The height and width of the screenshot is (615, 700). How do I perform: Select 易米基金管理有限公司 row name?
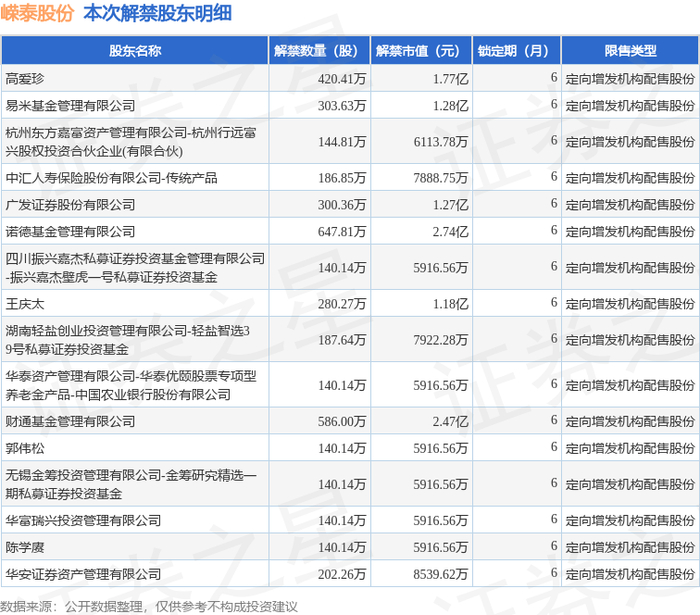click(x=70, y=106)
